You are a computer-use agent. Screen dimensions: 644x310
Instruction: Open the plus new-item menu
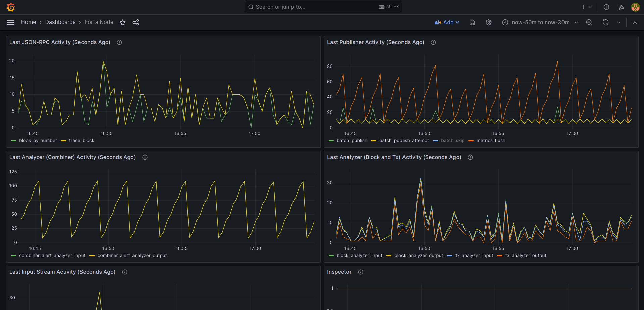click(x=586, y=7)
